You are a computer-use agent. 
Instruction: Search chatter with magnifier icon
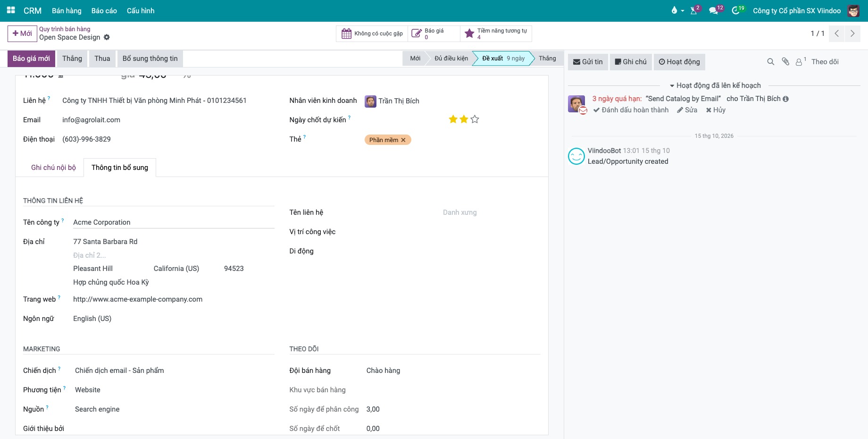click(771, 62)
